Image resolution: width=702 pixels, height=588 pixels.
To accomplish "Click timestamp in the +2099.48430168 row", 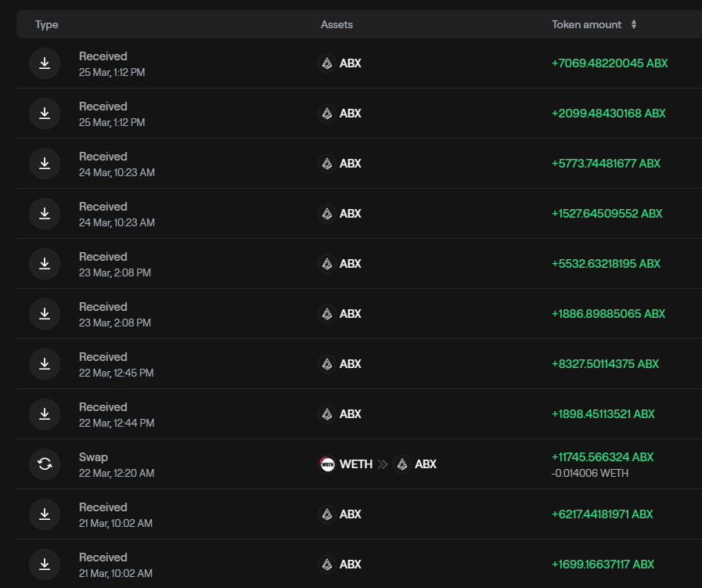I will point(112,122).
